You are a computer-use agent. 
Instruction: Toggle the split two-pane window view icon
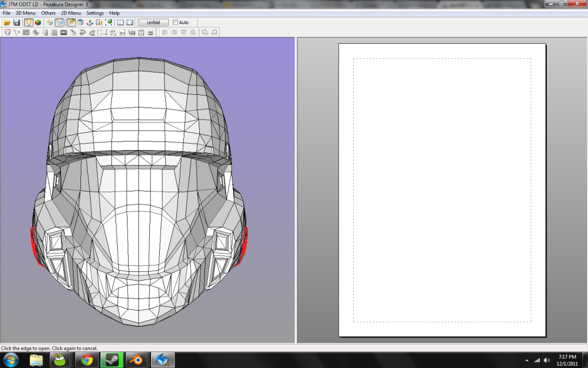tap(121, 22)
